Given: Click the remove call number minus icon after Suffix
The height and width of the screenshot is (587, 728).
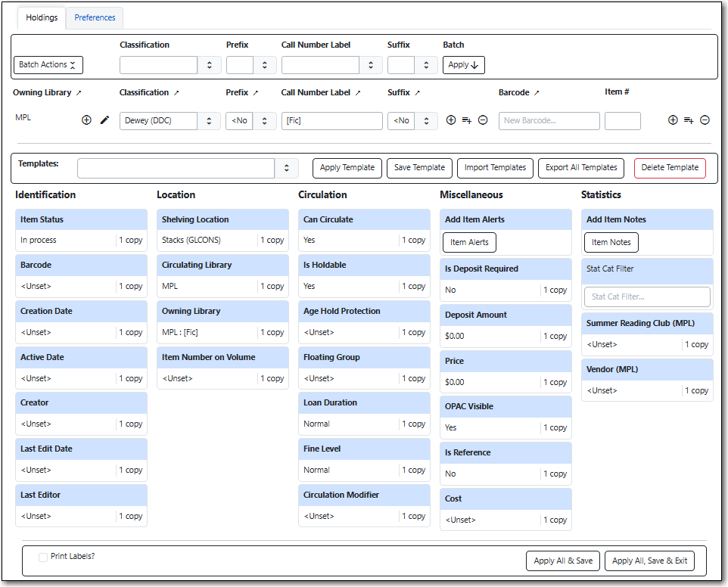Looking at the screenshot, I should (x=483, y=120).
